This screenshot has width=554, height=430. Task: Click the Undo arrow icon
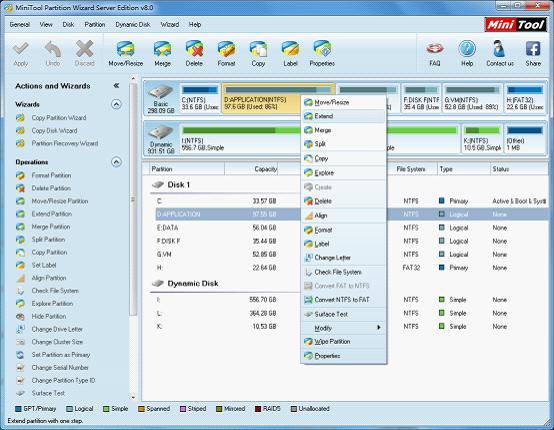coord(53,53)
